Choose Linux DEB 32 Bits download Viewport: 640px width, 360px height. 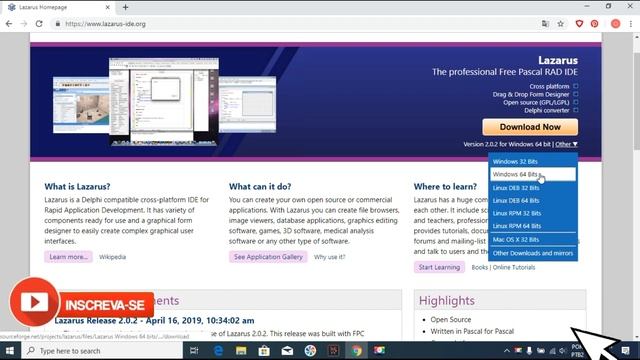pos(533,188)
